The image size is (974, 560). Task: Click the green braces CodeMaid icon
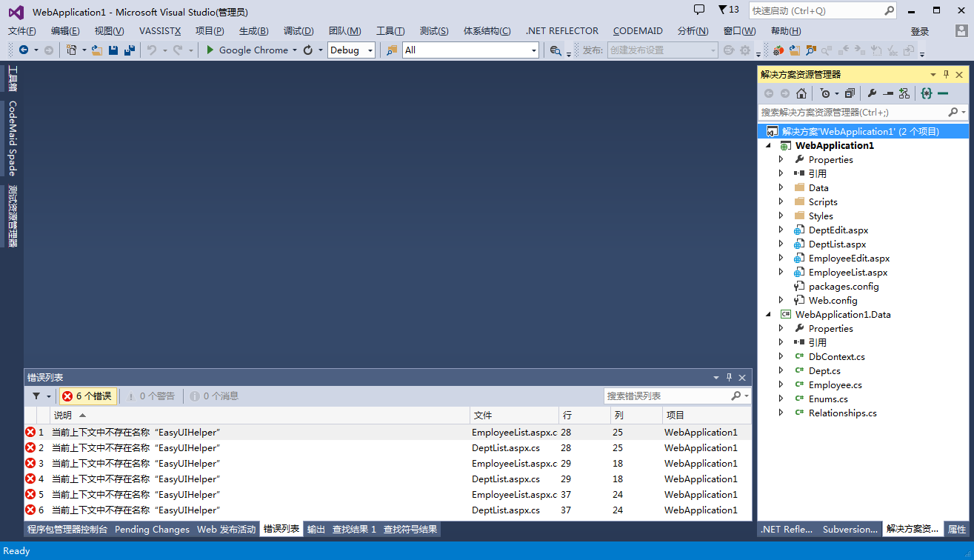click(x=926, y=93)
